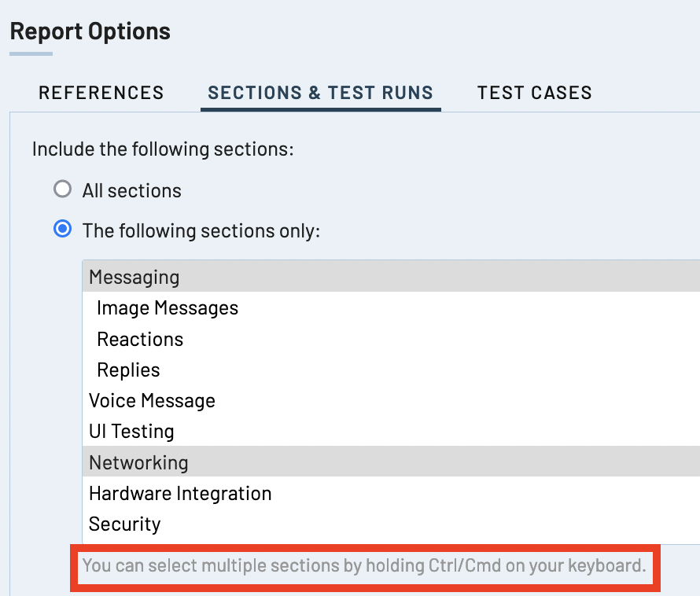The height and width of the screenshot is (596, 700).
Task: Select the Voice Message section
Action: coord(152,400)
